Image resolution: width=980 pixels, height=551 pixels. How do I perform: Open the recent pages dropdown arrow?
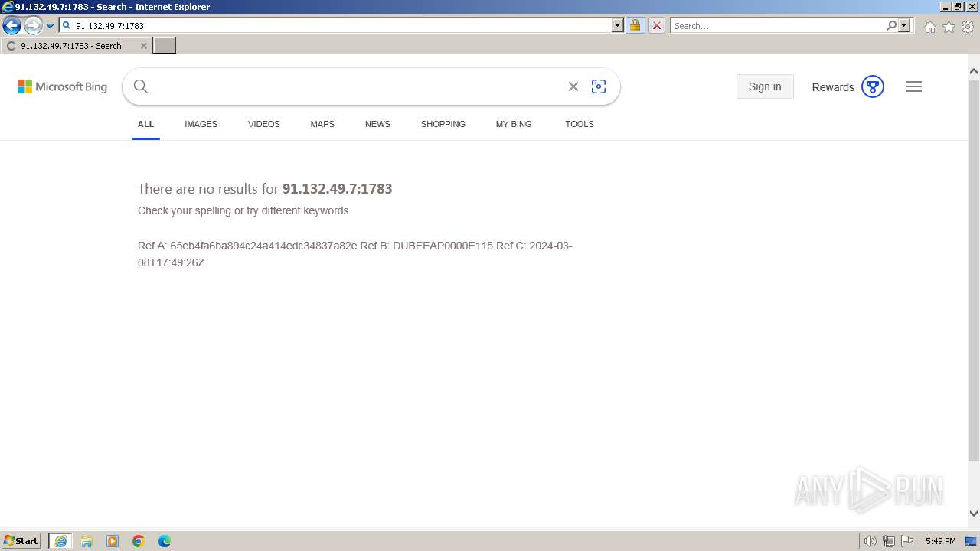(x=51, y=26)
